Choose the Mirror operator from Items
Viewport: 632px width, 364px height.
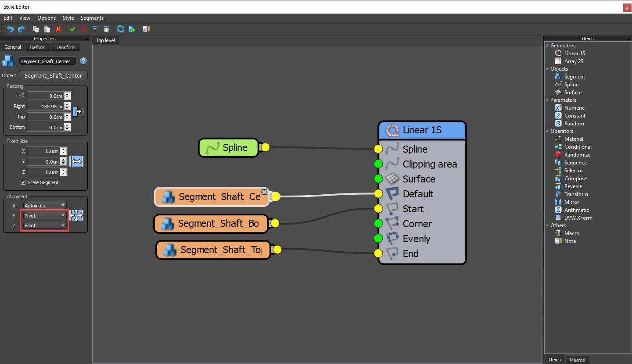[571, 202]
